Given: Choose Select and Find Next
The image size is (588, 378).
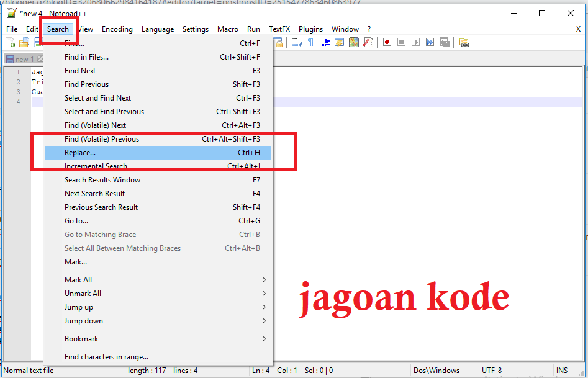Looking at the screenshot, I should click(158, 98).
